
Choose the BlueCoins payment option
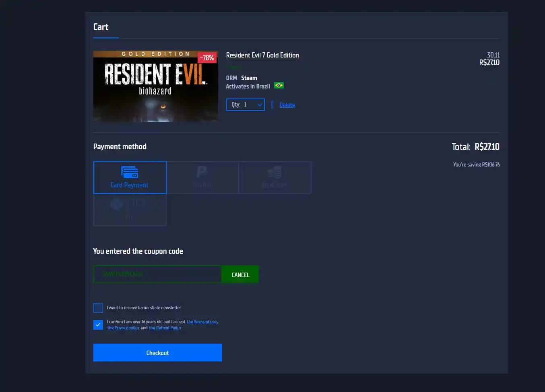(275, 177)
